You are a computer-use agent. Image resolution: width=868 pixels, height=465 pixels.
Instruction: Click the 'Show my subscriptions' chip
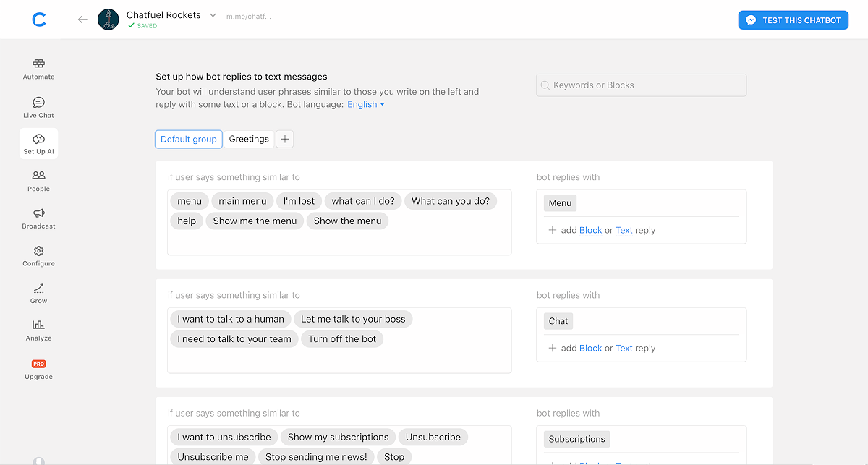pos(338,437)
